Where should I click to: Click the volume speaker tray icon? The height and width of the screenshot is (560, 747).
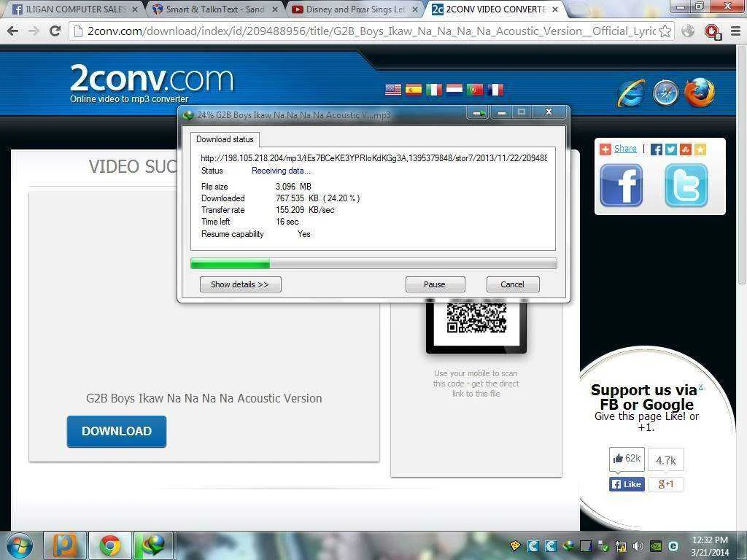click(x=638, y=546)
